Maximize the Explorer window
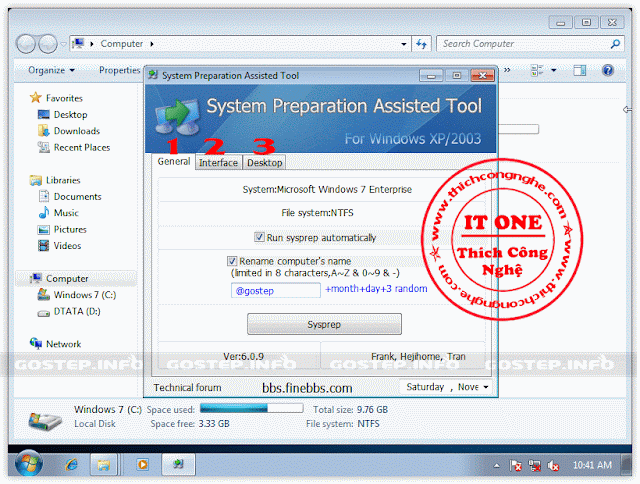 coord(586,22)
